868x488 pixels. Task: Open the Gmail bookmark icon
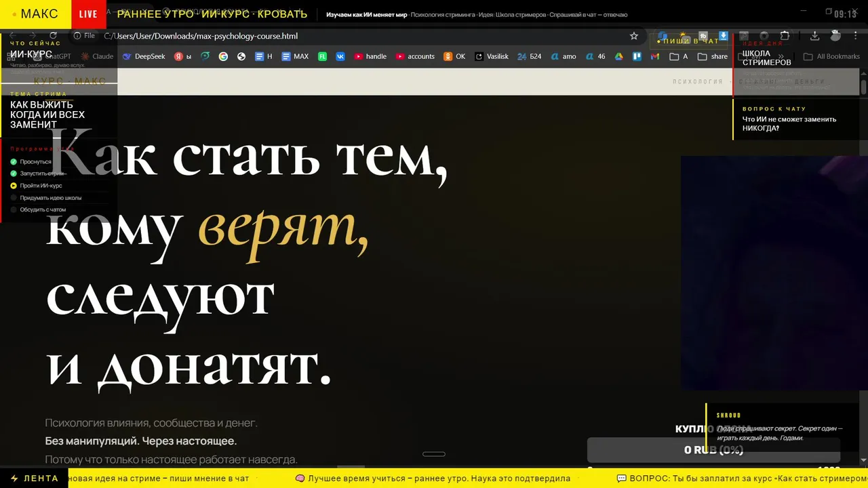pos(654,56)
